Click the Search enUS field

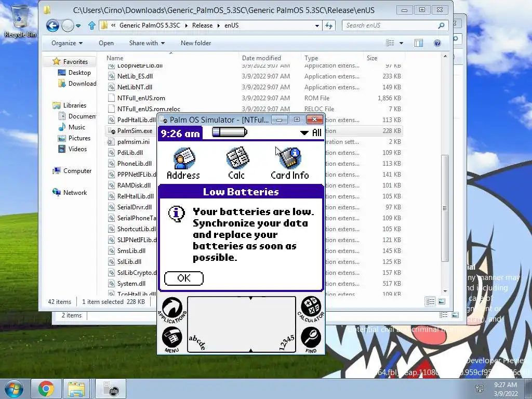pos(395,25)
